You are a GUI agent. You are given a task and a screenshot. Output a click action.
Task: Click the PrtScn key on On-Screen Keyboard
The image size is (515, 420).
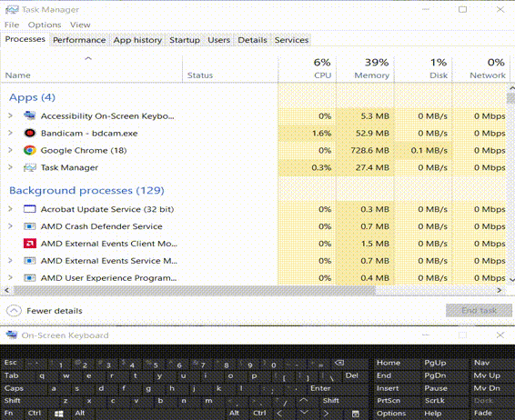389,401
